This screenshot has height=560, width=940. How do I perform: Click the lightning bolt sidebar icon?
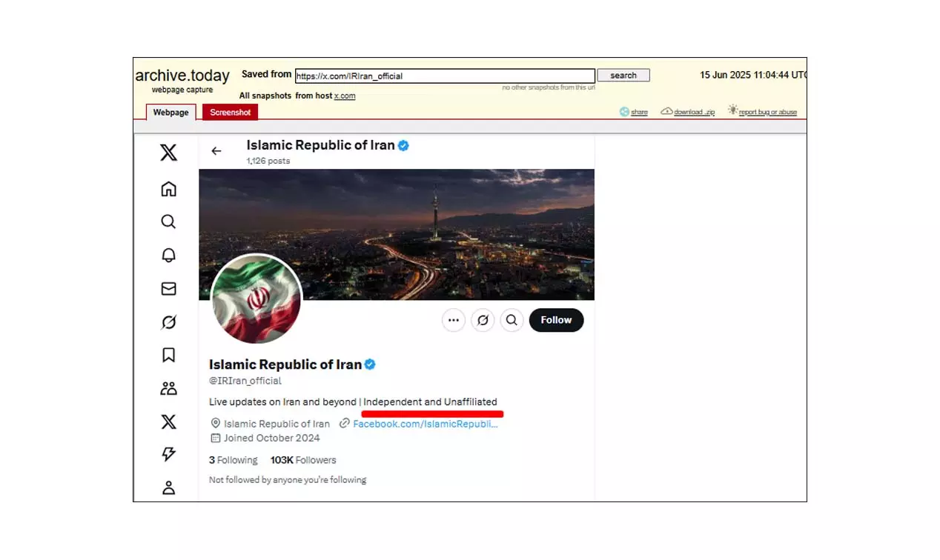pos(168,454)
